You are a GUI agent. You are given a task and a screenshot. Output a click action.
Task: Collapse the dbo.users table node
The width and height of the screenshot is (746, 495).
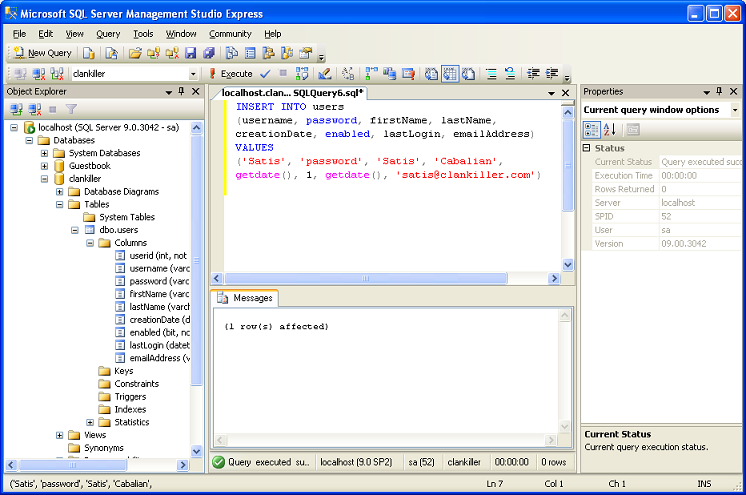coord(75,230)
